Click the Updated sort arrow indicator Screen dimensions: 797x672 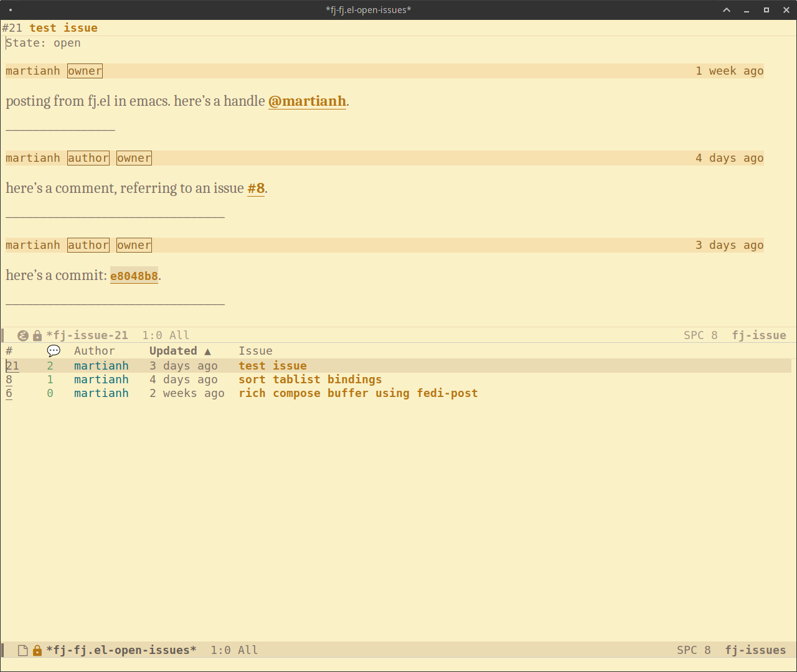[207, 352]
